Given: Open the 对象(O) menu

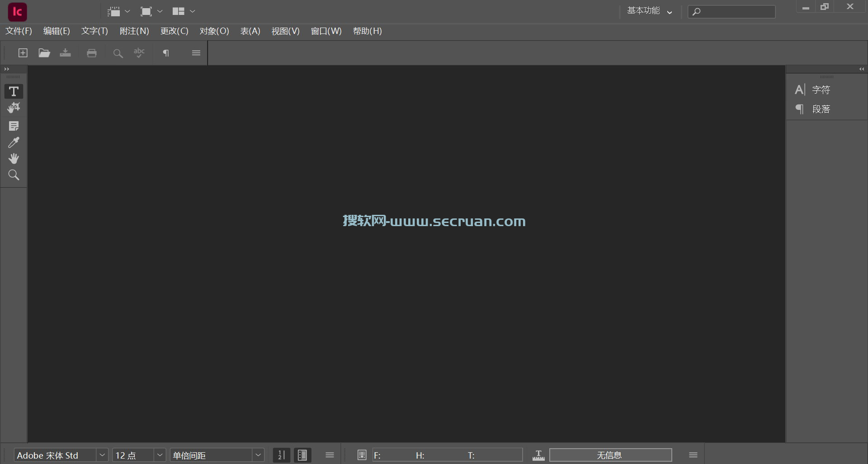Looking at the screenshot, I should (x=214, y=31).
